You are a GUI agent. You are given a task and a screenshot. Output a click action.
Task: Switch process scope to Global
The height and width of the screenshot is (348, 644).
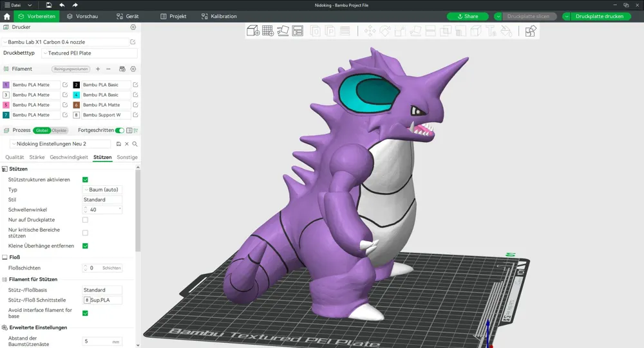pos(42,131)
